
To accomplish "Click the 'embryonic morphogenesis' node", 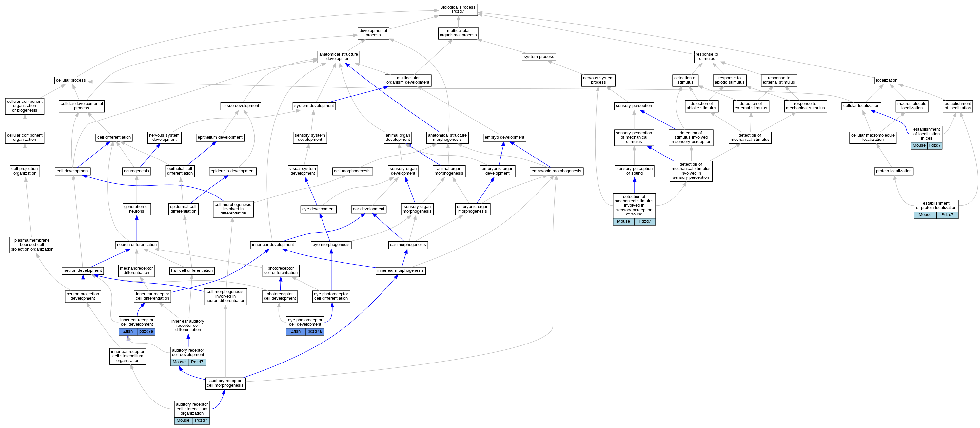I will pyautogui.click(x=556, y=171).
